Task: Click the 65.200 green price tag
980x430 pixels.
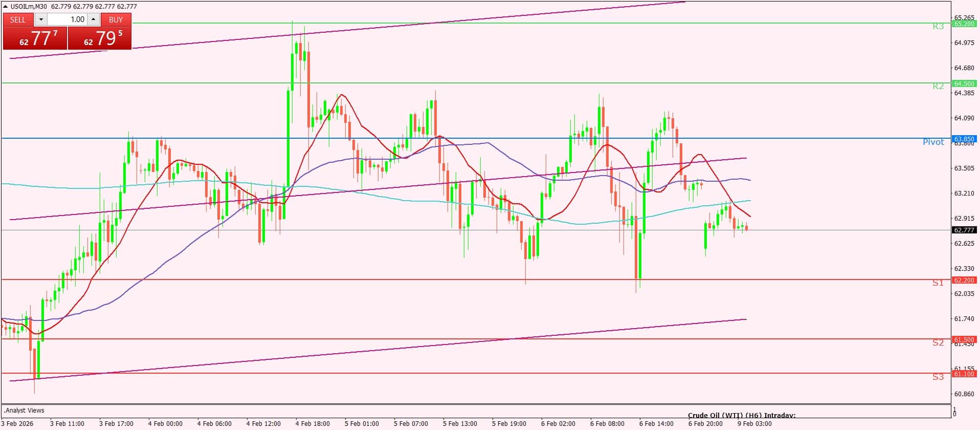Action: [964, 24]
